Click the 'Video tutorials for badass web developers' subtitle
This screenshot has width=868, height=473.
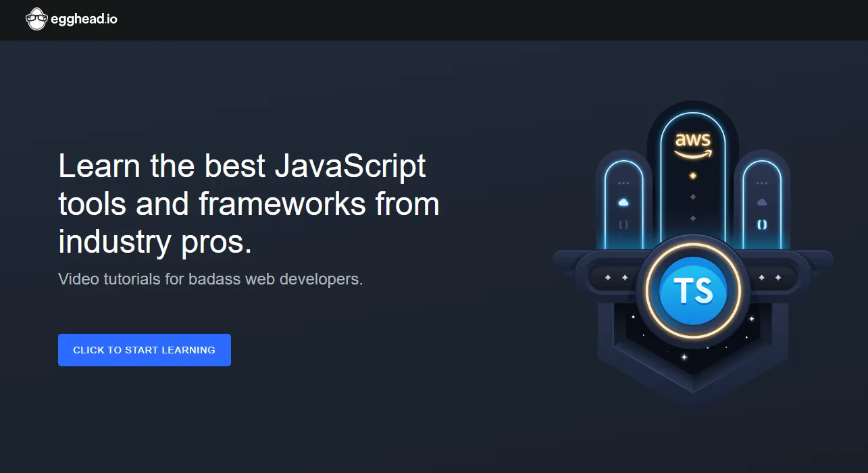pos(210,279)
